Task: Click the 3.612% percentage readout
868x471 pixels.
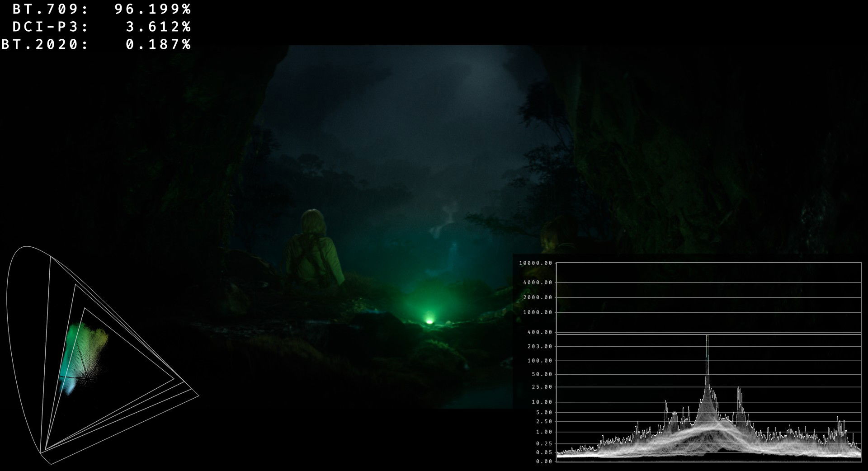Action: pyautogui.click(x=158, y=27)
